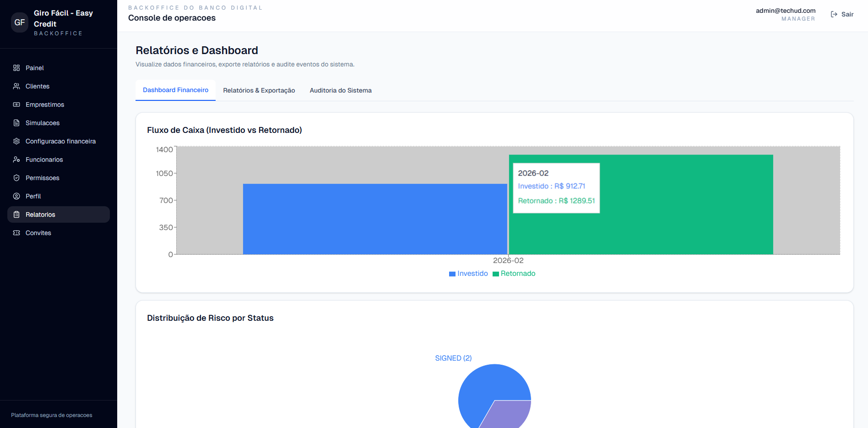868x428 pixels.
Task: Click tooltip text Retornado : R$ 1289.51
Action: tap(556, 201)
